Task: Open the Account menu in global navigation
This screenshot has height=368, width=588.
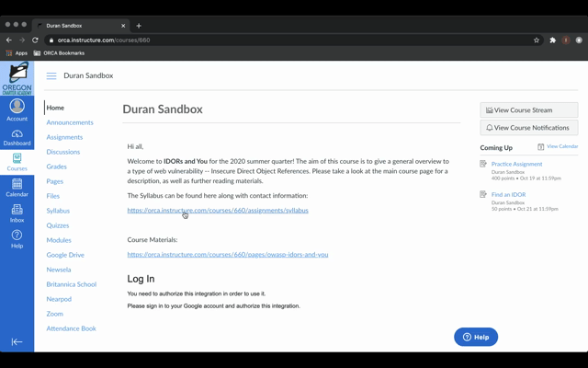Action: pyautogui.click(x=17, y=110)
